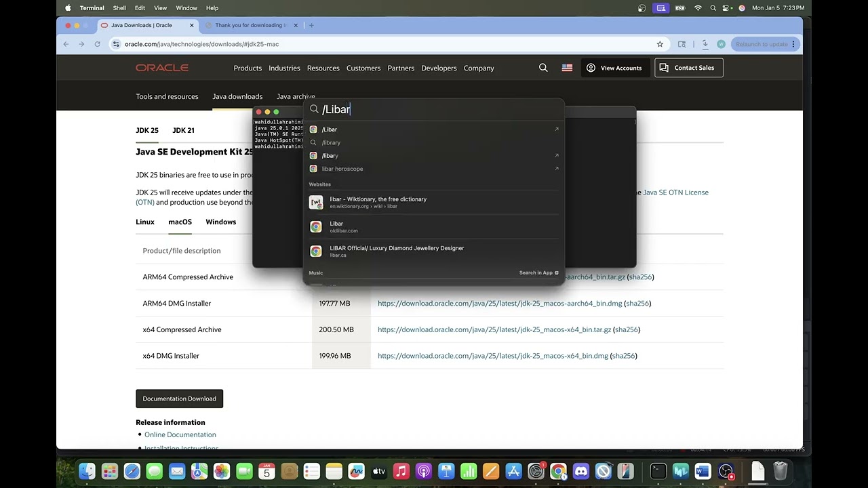Screen dimensions: 868x488
Task: Open Apple TV in the Dock
Action: [378, 471]
